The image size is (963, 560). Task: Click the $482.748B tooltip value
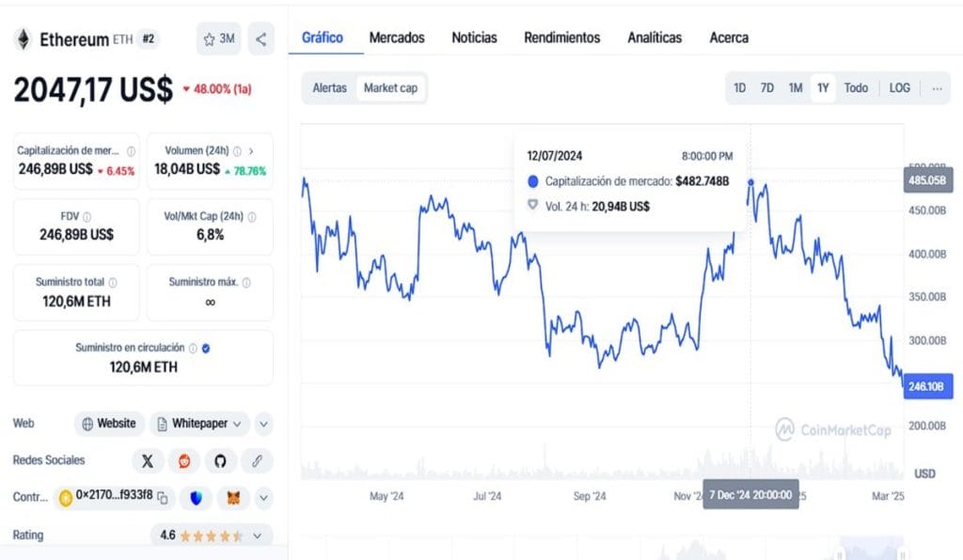point(702,181)
